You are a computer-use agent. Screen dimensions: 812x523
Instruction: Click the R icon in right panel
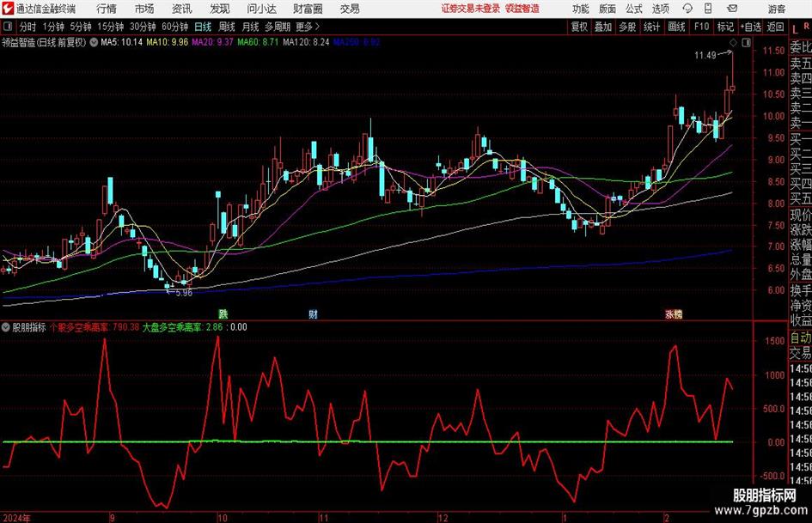806,26
